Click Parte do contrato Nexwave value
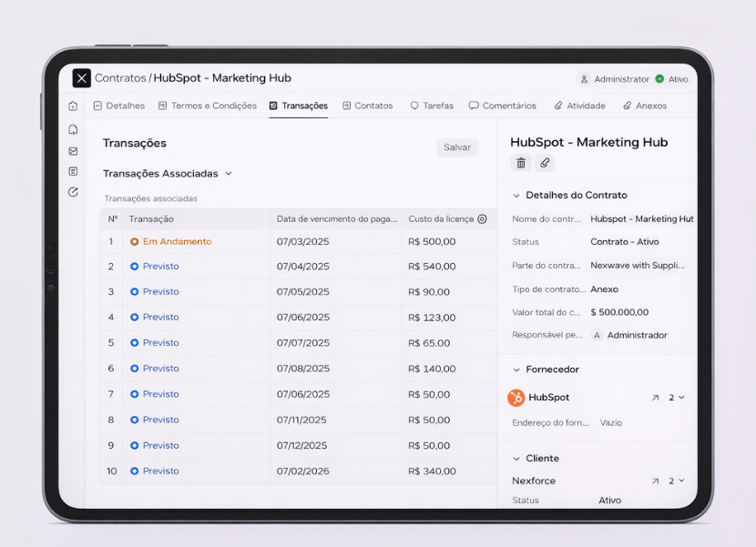This screenshot has width=756, height=547. point(638,266)
